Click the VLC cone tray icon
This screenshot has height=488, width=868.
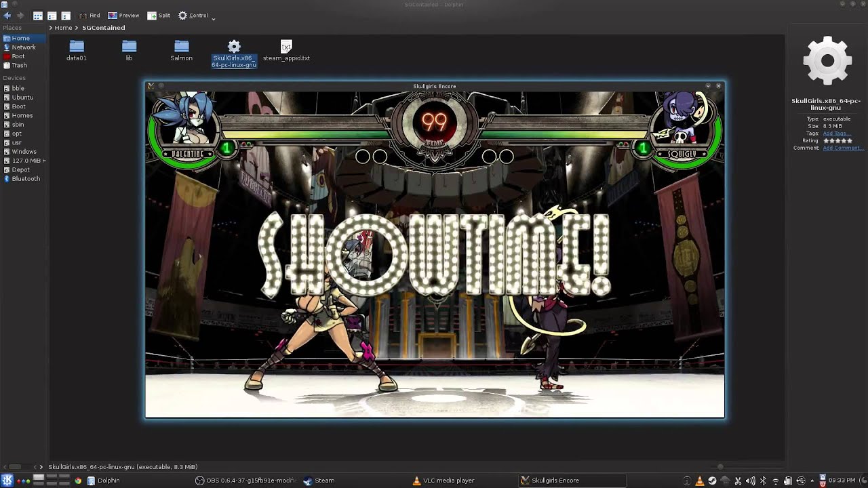tap(700, 481)
